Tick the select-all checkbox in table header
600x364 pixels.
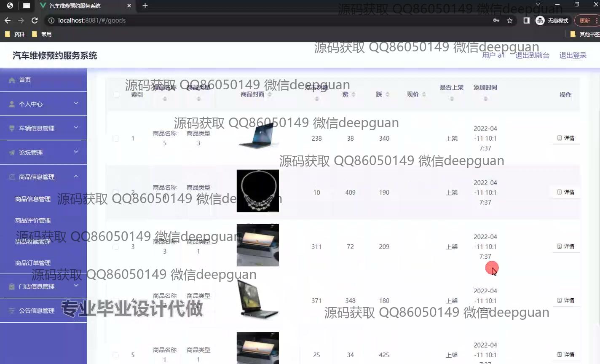tap(116, 94)
